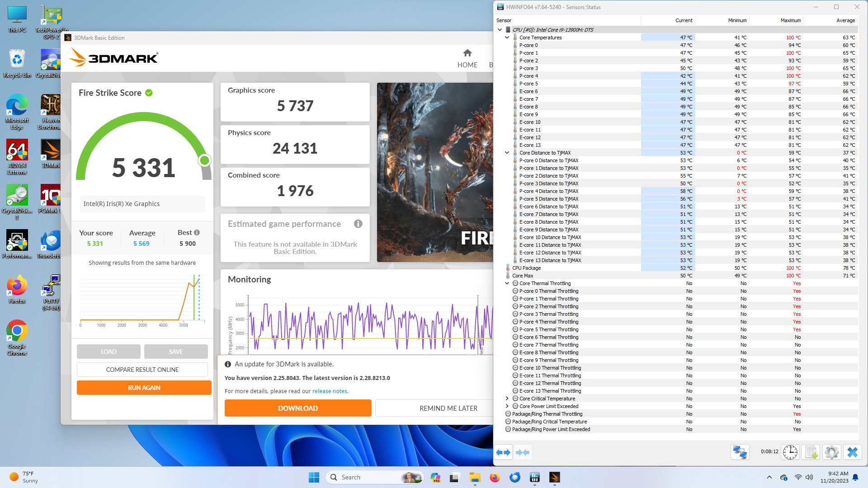Image resolution: width=868 pixels, height=488 pixels.
Task: Click the score distribution chart
Action: [x=142, y=300]
